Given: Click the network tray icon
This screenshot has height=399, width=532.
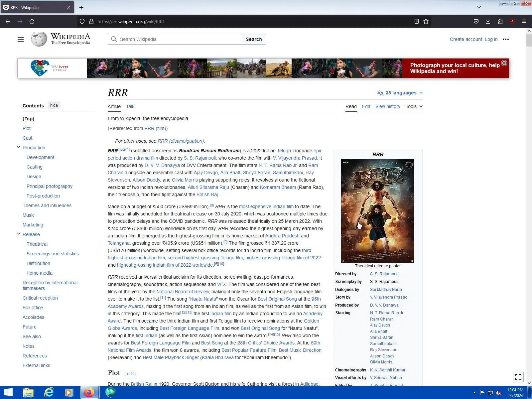Looking at the screenshot, I should point(490,393).
